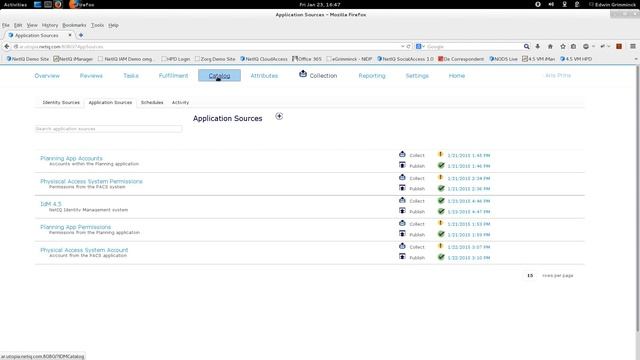Go to the Settings navigation tab
The height and width of the screenshot is (360, 640).
click(417, 76)
